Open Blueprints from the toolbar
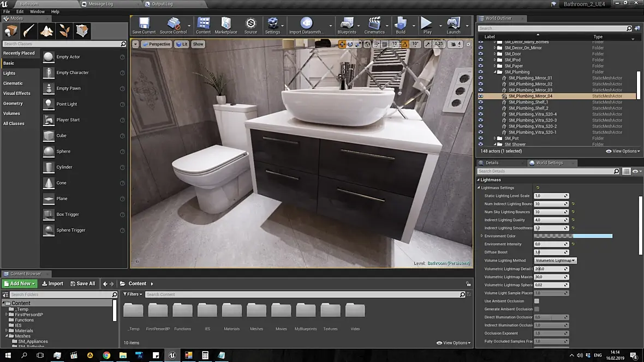Viewport: 644px width, 362px height. tap(347, 25)
